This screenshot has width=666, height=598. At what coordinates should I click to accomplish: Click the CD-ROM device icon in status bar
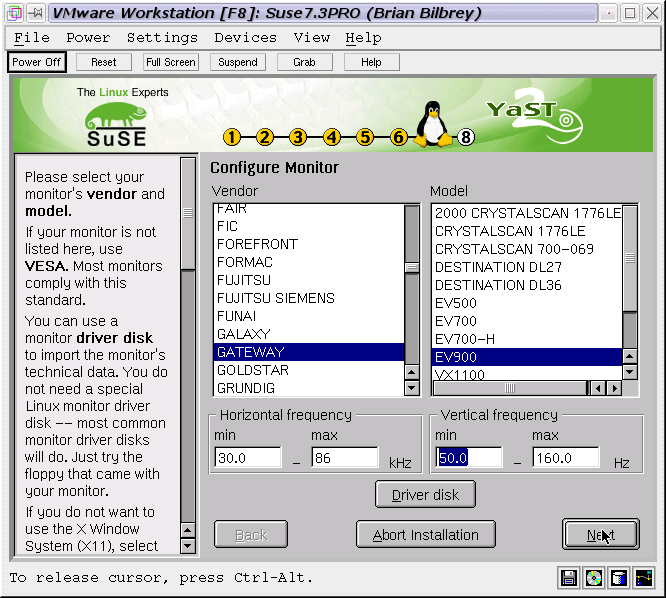click(594, 577)
